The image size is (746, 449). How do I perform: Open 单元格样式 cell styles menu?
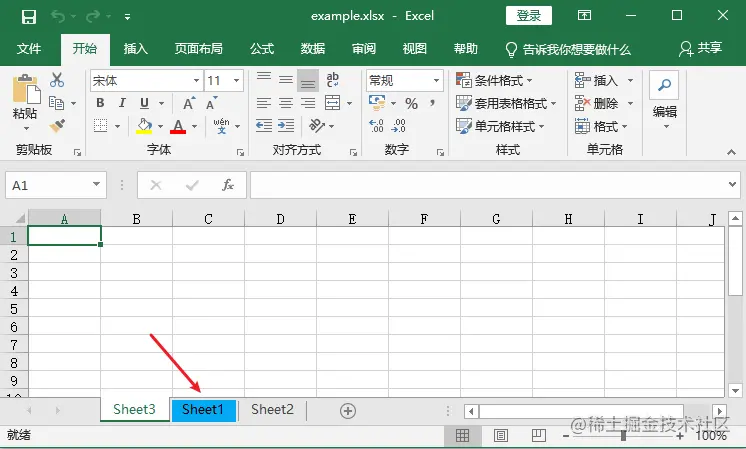(x=500, y=127)
